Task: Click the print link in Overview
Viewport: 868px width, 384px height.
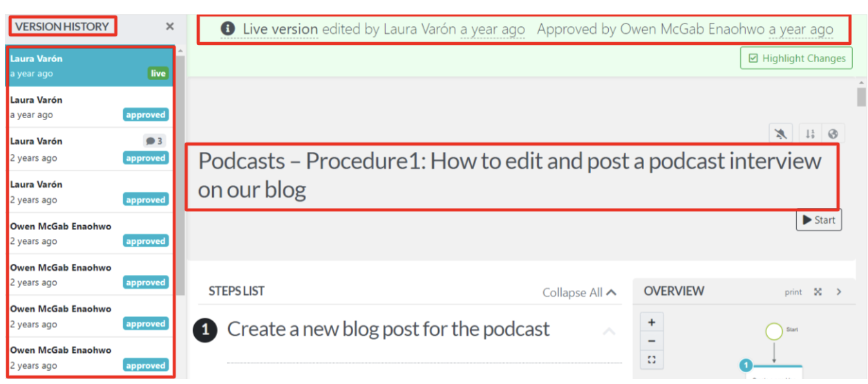Action: [x=793, y=292]
